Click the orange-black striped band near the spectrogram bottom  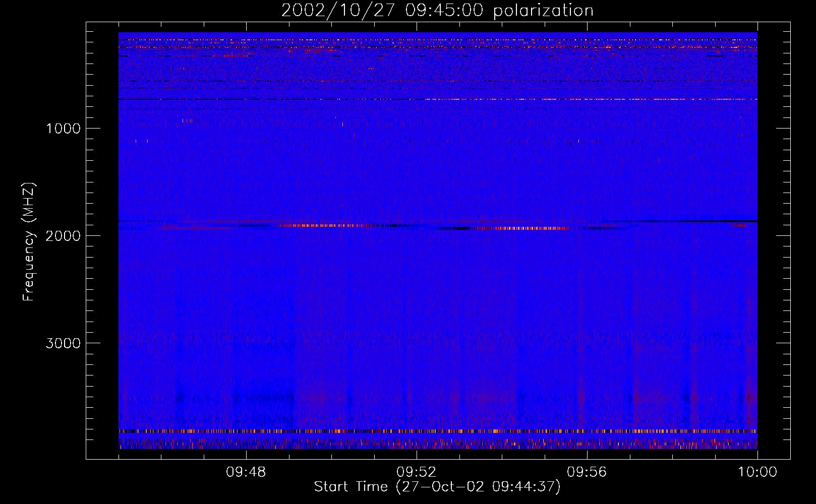438,431
